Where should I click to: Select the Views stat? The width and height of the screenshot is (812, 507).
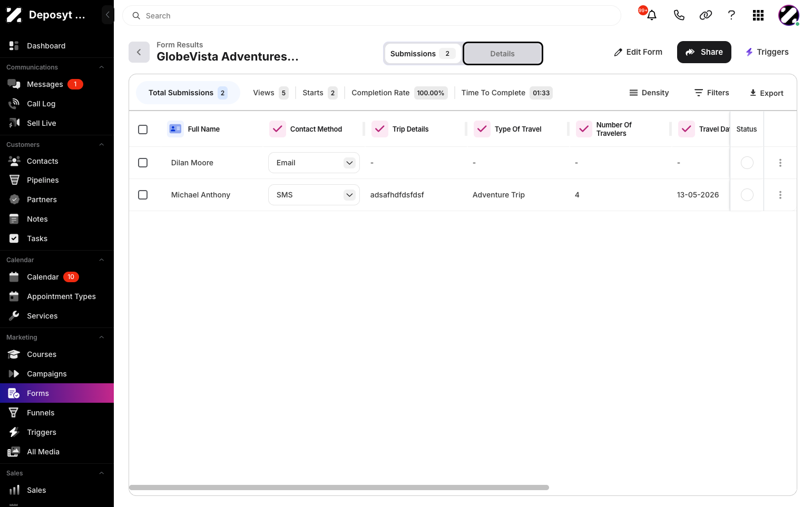271,93
